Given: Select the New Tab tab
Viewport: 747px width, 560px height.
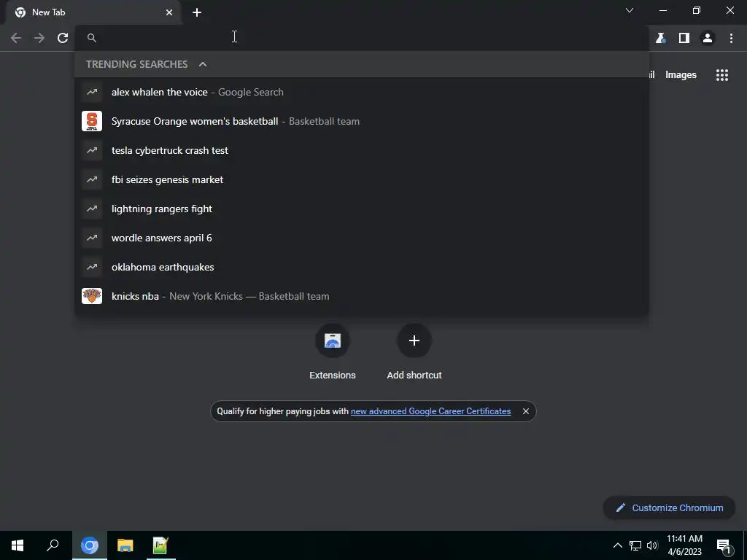Looking at the screenshot, I should pos(93,12).
